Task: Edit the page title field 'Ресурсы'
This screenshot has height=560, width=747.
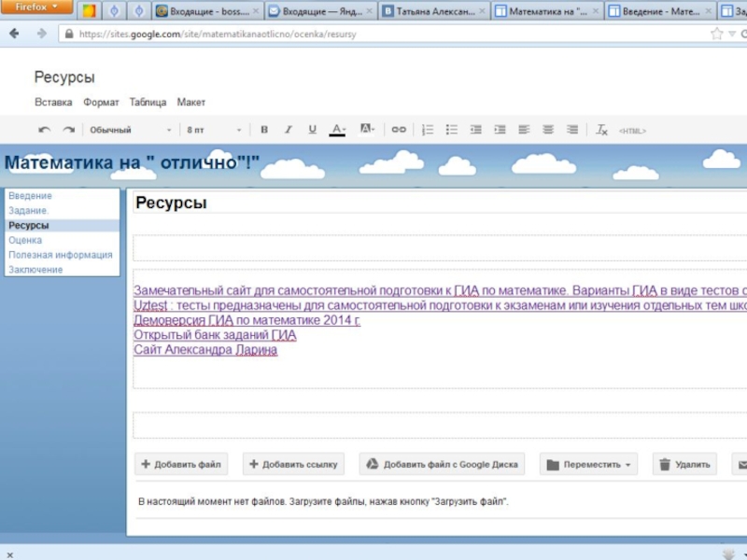Action: pyautogui.click(x=440, y=203)
